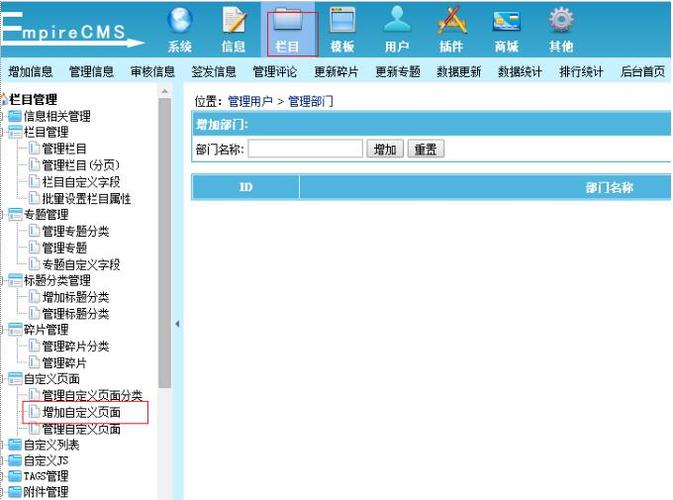Click the 部门名称 column header
The width and height of the screenshot is (673, 500).
coord(609,187)
